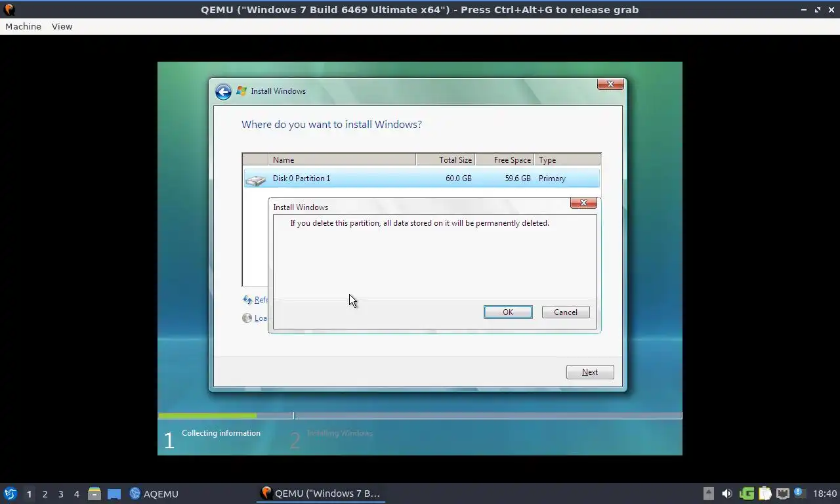Click the QEMU Windows 7 taskbar entry
This screenshot has width=840, height=504.
pos(320,493)
